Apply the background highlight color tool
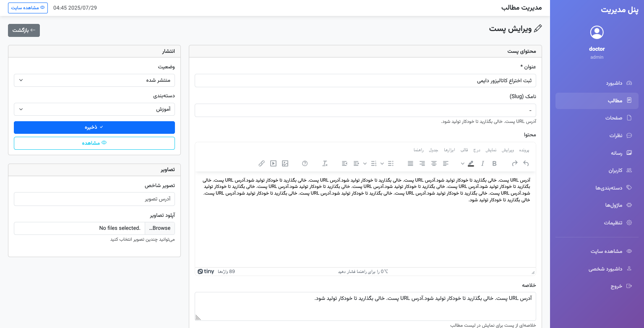Image resolution: width=644 pixels, height=328 pixels. pos(471,163)
